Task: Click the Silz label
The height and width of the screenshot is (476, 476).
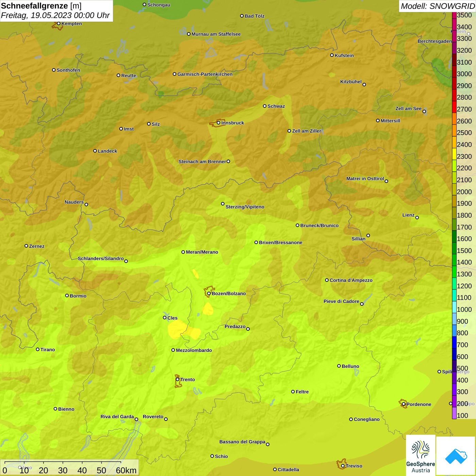Action: point(156,124)
